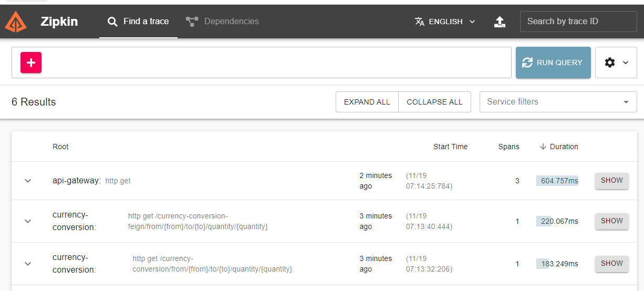
Task: Click the EXPAND ALL button
Action: (x=367, y=102)
